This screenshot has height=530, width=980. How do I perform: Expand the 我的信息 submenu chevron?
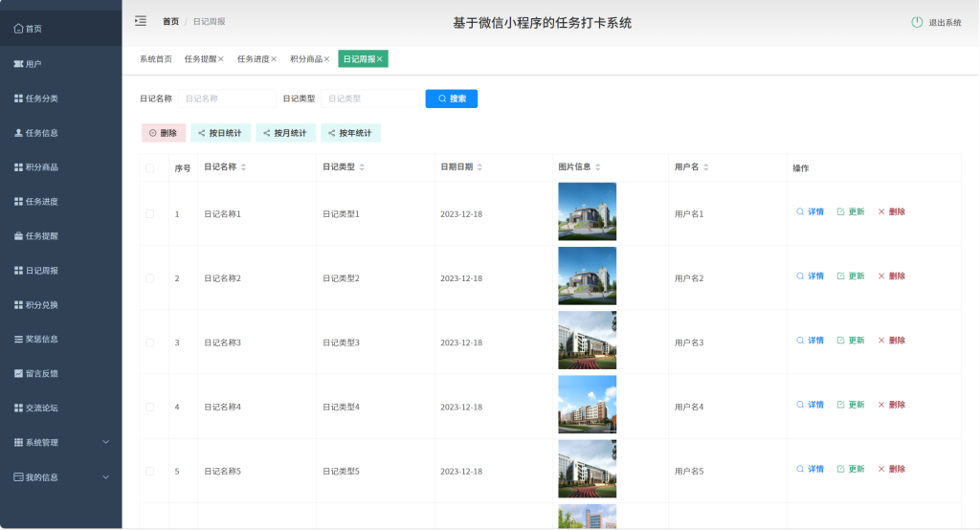[105, 476]
